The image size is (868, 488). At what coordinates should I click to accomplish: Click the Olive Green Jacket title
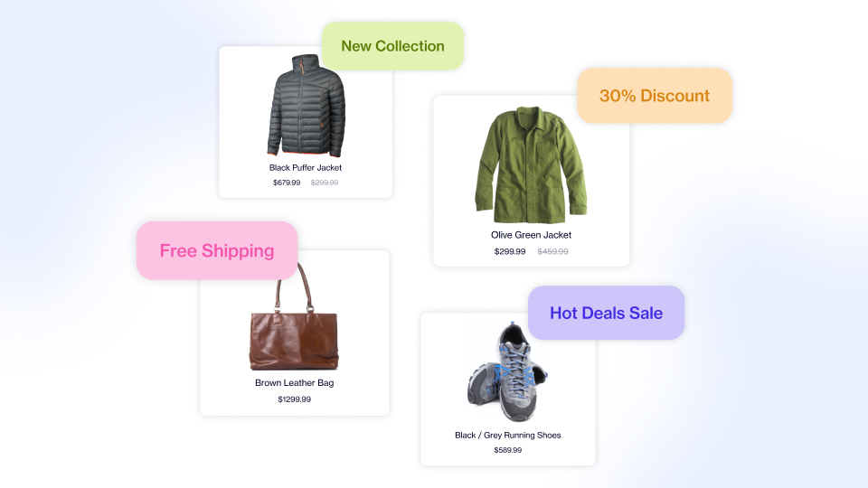coord(531,235)
